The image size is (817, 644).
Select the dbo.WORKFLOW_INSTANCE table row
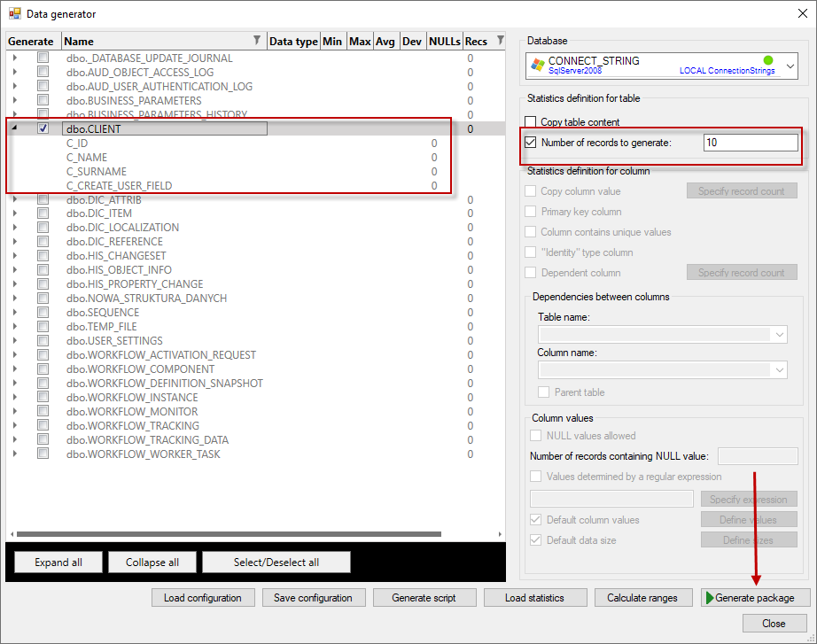pos(255,397)
